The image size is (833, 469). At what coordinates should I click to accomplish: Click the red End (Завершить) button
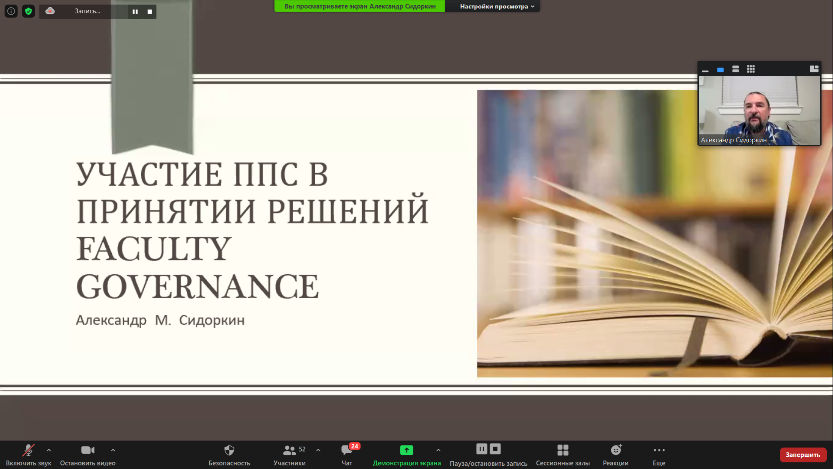pyautogui.click(x=803, y=454)
